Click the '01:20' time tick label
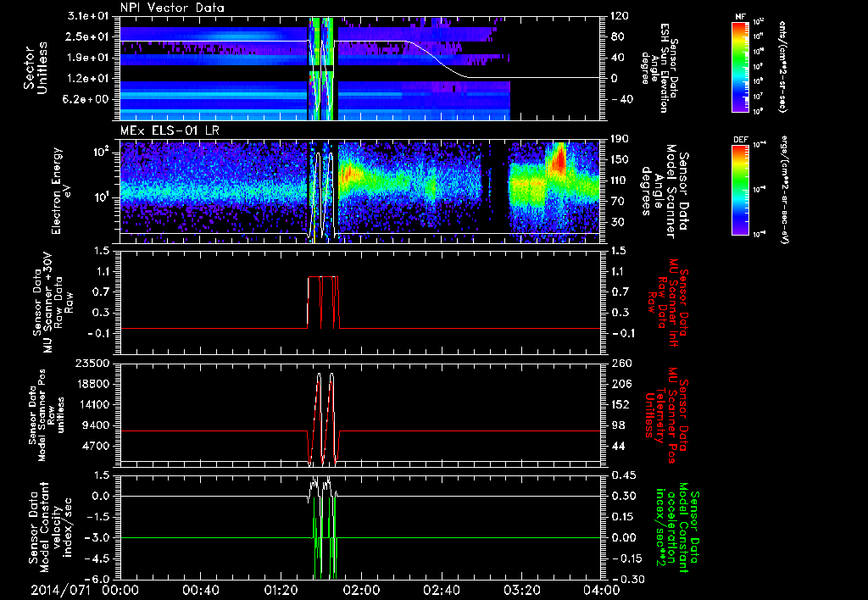The height and width of the screenshot is (600, 868). click(280, 590)
